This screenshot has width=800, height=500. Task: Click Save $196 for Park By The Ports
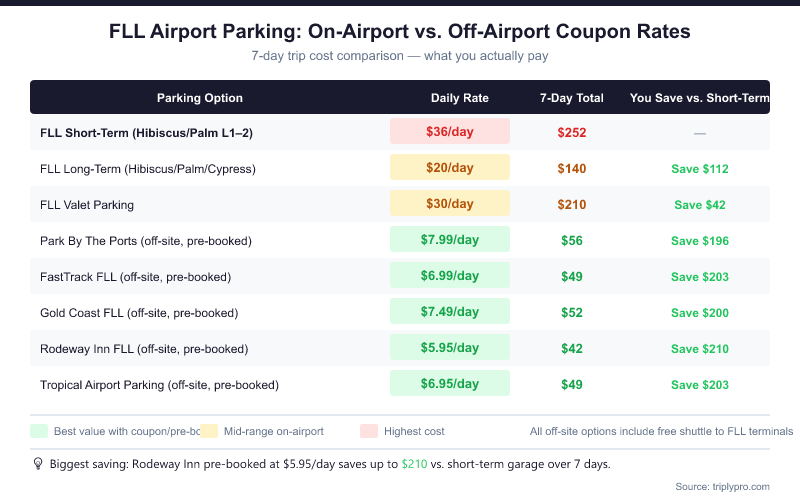point(699,240)
